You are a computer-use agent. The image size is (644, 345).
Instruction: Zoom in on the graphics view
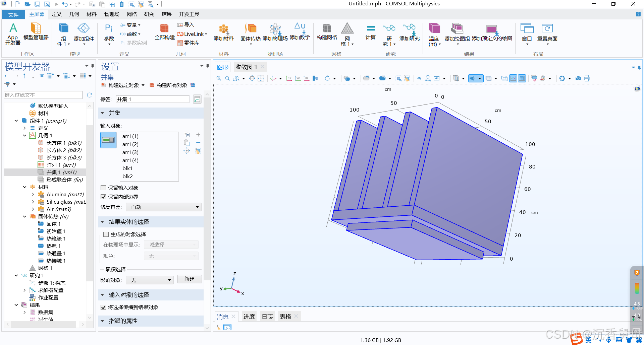coord(219,78)
